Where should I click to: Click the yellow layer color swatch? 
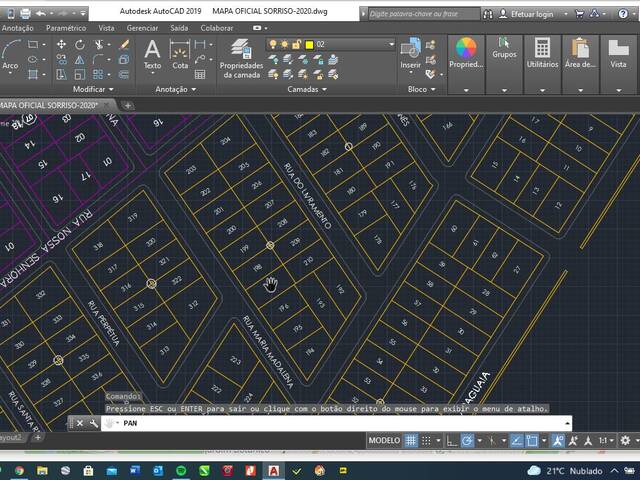tap(309, 44)
